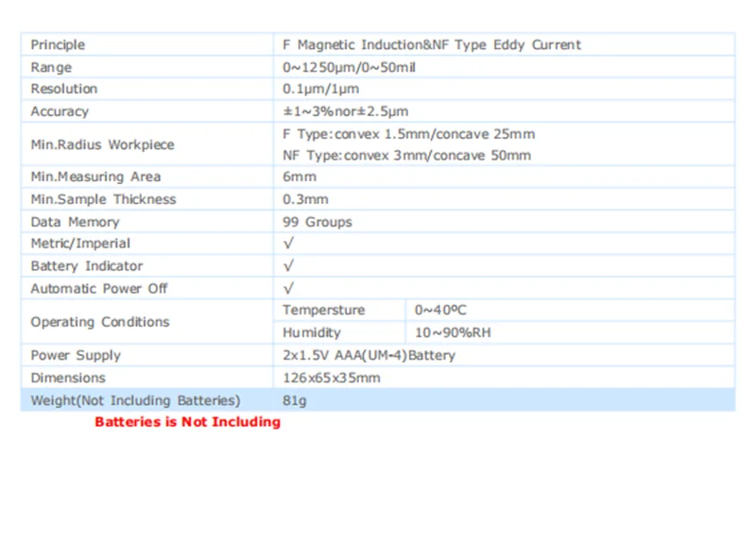Select the highlighted Weight row
Screen dimensions: 756x541
click(x=378, y=399)
